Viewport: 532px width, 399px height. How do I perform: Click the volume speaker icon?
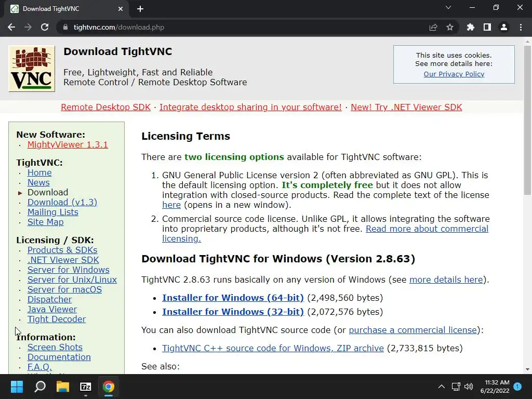[x=469, y=387]
